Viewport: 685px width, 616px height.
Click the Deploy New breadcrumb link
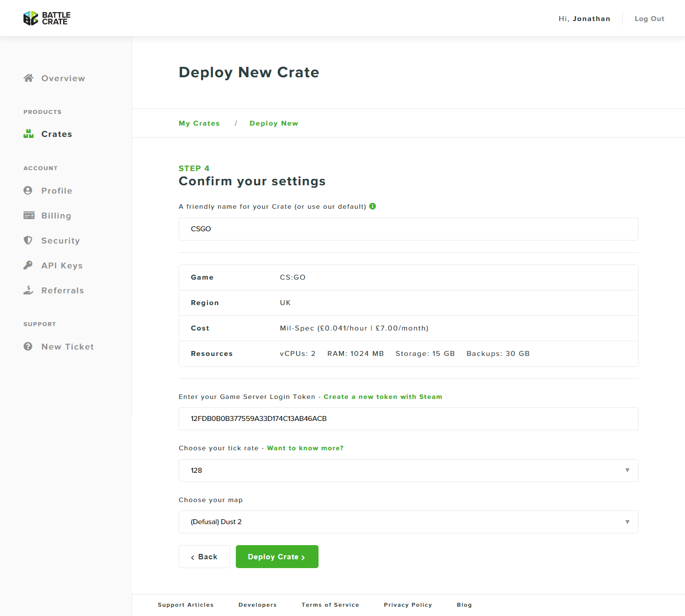click(x=274, y=123)
